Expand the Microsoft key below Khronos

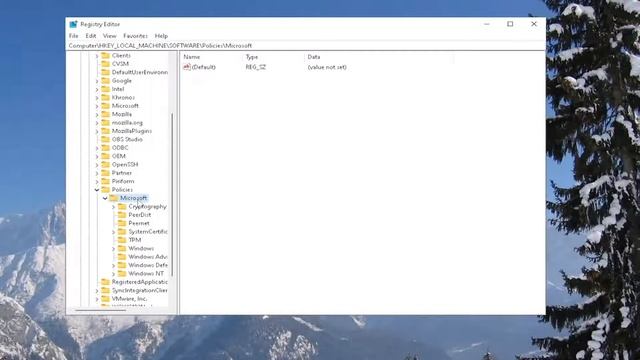click(97, 106)
